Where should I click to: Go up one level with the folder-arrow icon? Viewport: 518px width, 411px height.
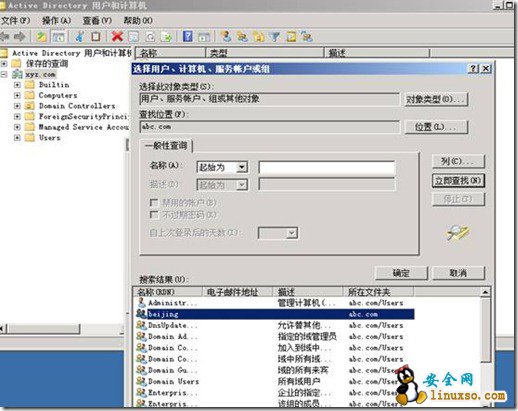(x=41, y=37)
